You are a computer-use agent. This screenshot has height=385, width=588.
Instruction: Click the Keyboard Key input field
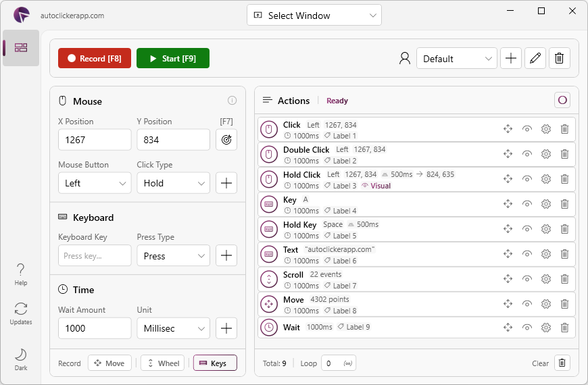tap(95, 256)
